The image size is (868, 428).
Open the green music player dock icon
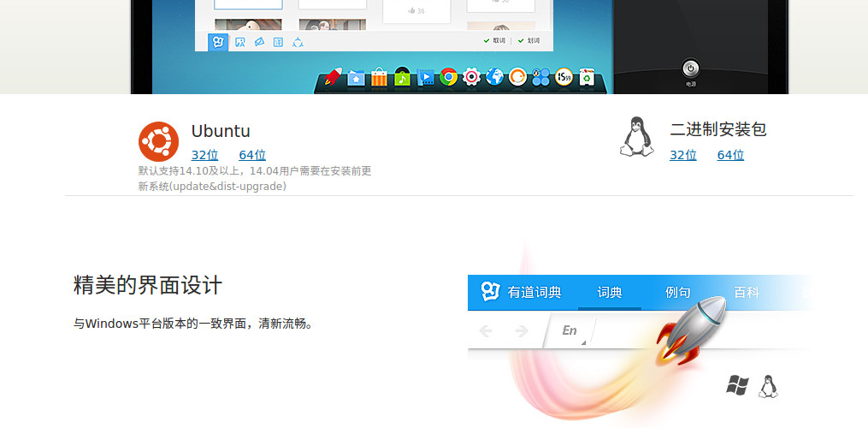pyautogui.click(x=402, y=77)
